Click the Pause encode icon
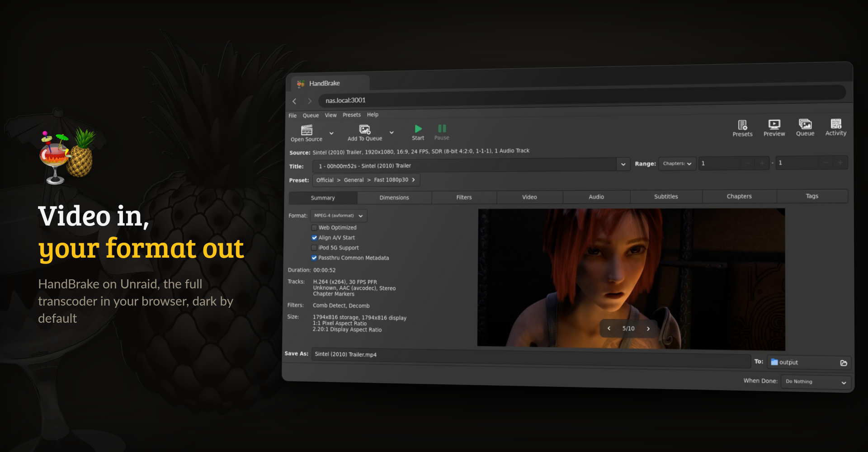 click(442, 128)
